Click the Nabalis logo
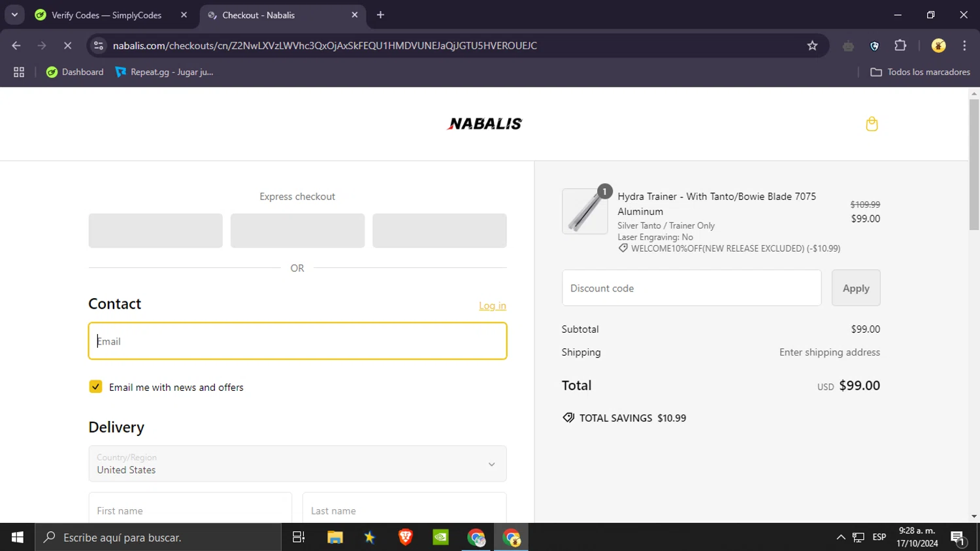This screenshot has height=551, width=980. (x=485, y=124)
